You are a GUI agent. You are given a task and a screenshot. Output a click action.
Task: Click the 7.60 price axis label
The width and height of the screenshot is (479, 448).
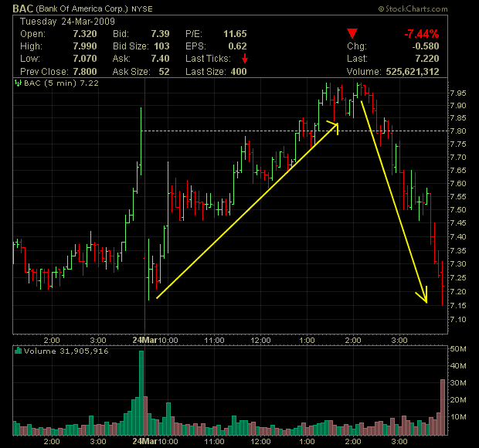pos(458,184)
